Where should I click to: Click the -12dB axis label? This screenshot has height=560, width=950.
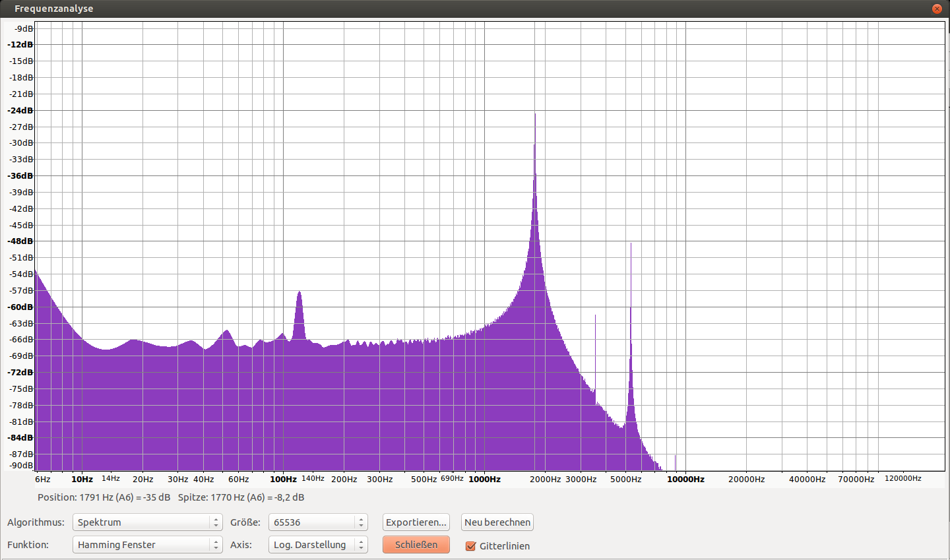(x=20, y=44)
